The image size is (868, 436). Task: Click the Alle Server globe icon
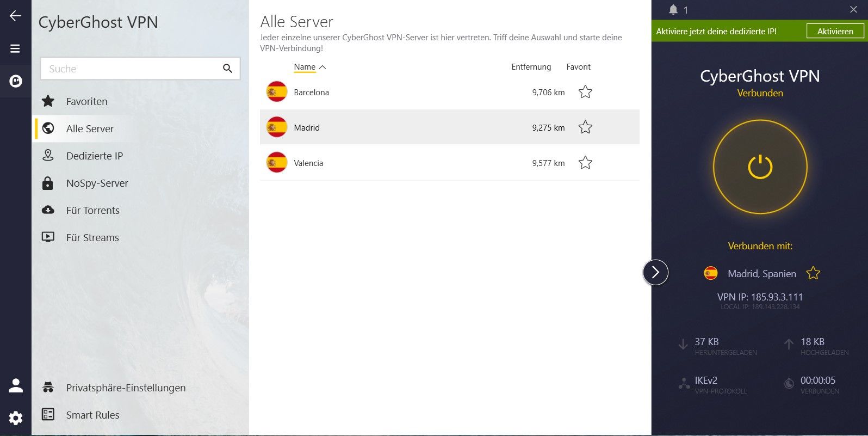point(48,128)
